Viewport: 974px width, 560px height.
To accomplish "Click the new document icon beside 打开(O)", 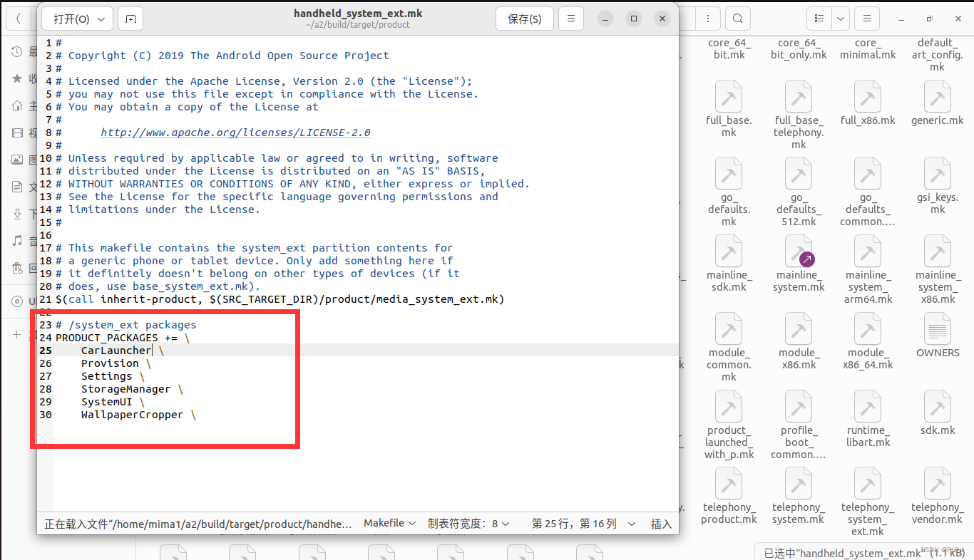I will pos(130,19).
